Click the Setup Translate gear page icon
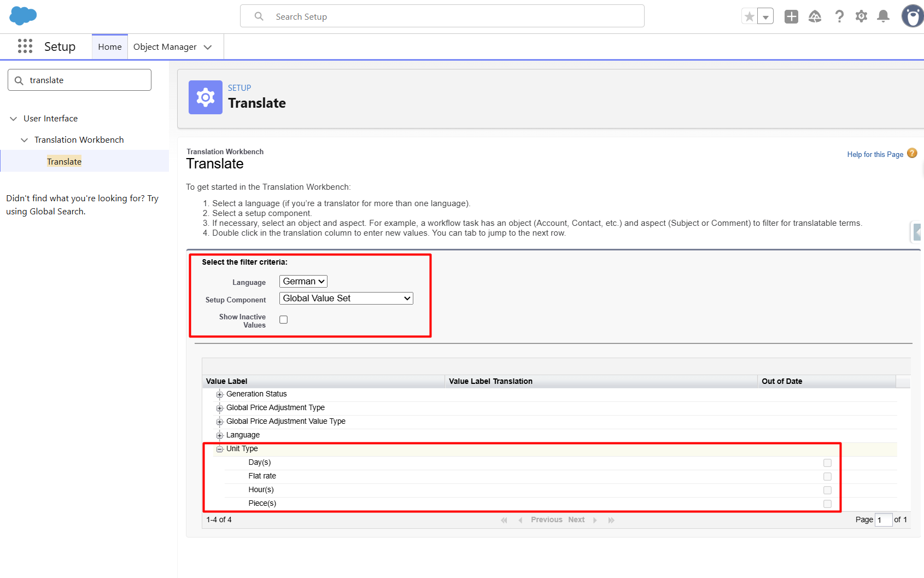924x578 pixels. 206,97
